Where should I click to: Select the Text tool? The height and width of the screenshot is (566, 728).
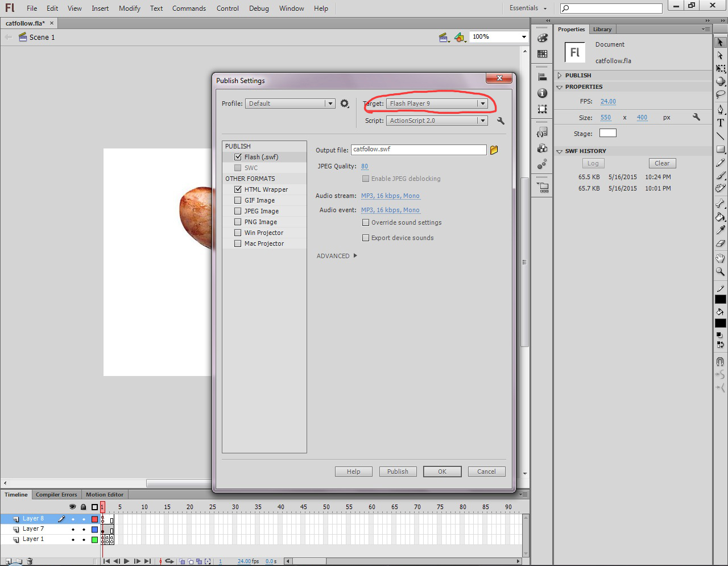click(720, 122)
